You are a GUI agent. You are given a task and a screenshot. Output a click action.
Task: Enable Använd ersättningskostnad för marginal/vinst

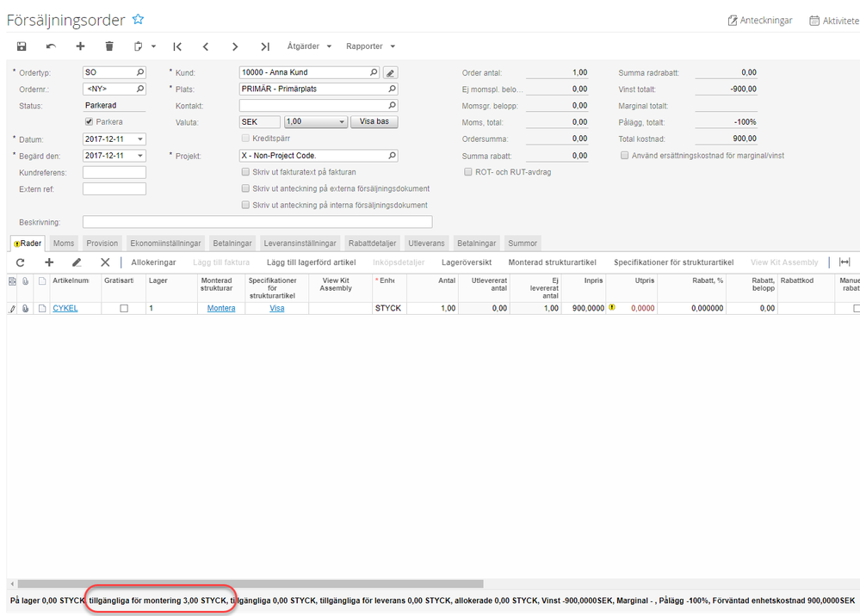(624, 156)
